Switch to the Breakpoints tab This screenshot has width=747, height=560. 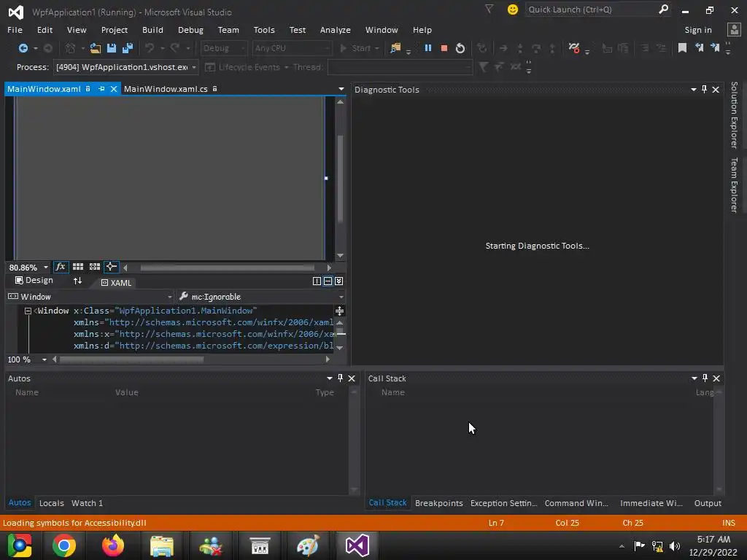[438, 503]
